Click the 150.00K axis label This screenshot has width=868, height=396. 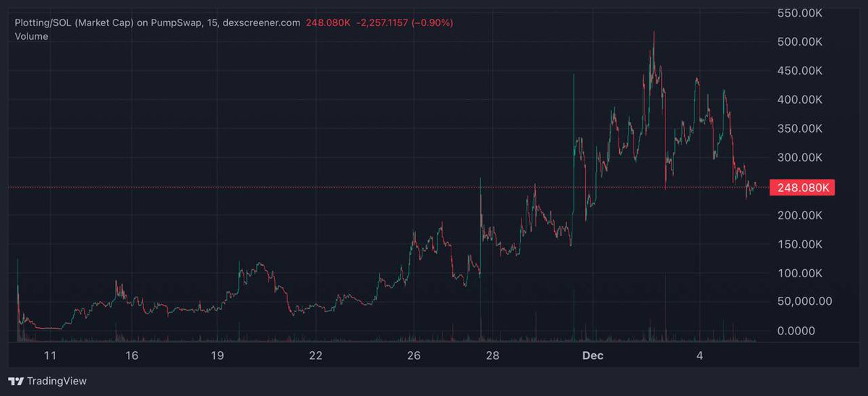click(x=799, y=244)
